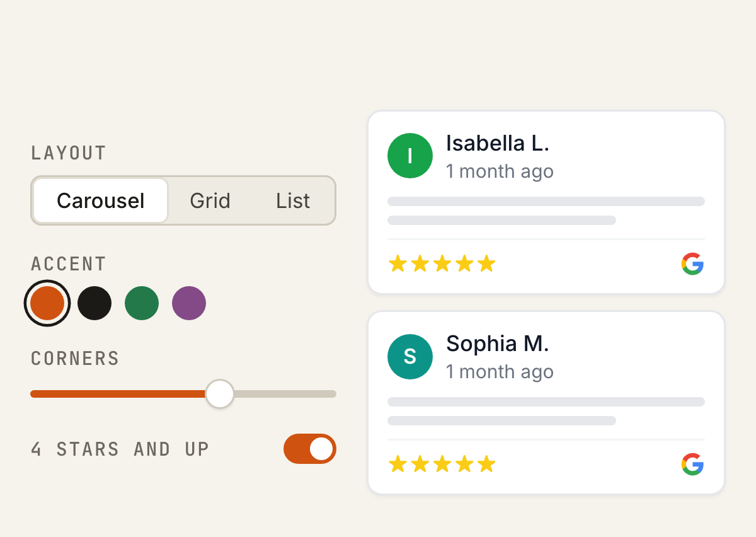Click Google logo on Isabella L.'s review
The image size is (756, 537).
(x=692, y=263)
